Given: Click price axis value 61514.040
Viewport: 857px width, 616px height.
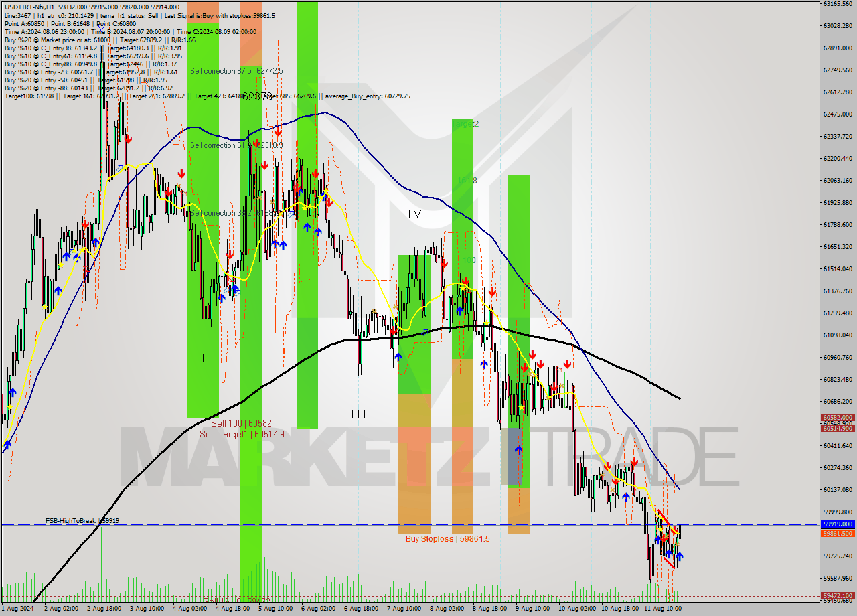Looking at the screenshot, I should point(837,268).
